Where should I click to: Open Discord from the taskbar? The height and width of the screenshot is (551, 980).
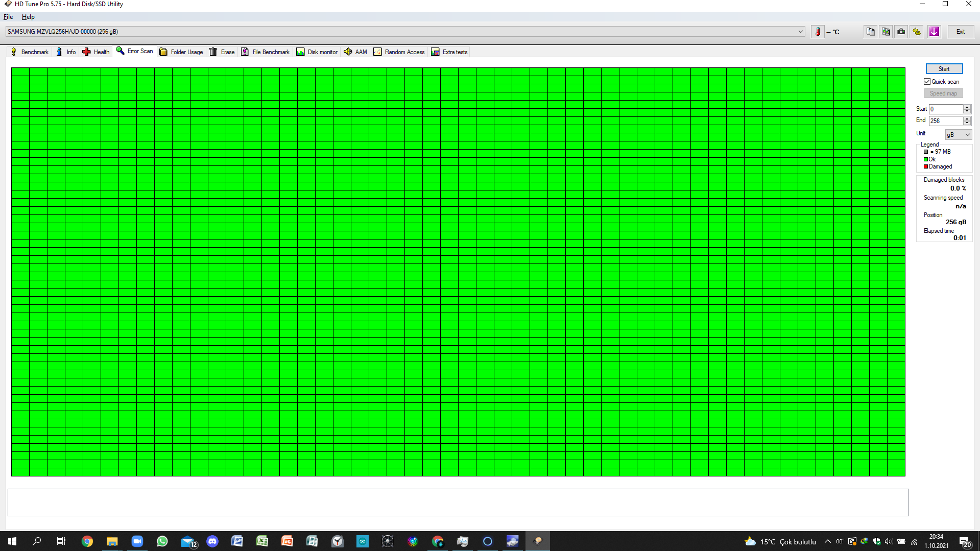click(212, 541)
